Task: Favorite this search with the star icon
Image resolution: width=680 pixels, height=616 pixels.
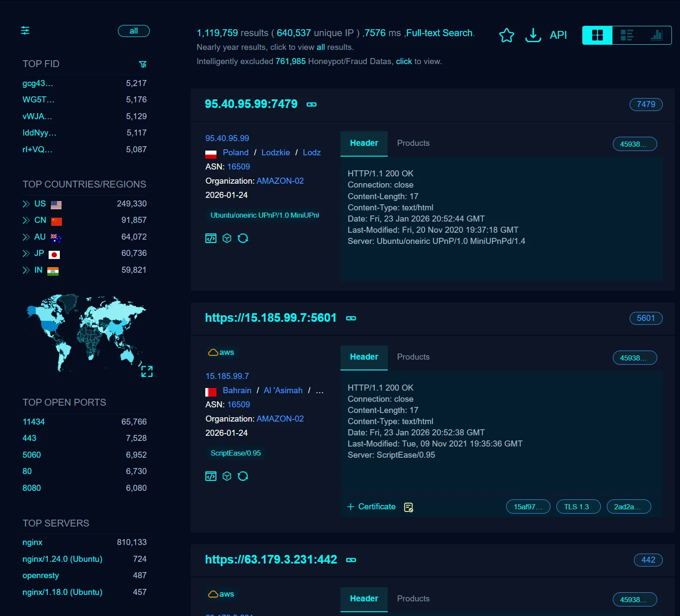Action: (x=507, y=35)
